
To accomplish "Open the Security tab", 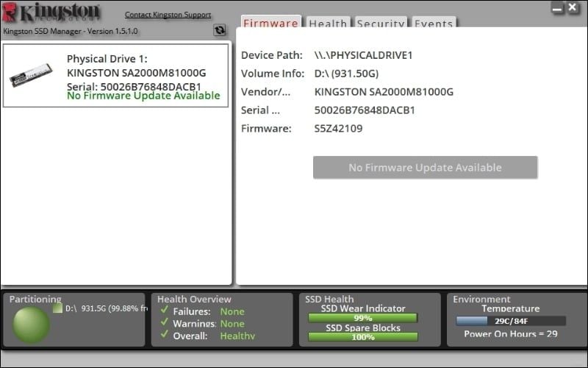I will 381,23.
